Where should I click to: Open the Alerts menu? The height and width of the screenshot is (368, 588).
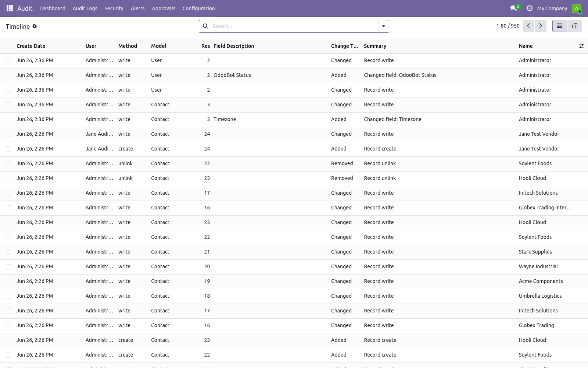(x=137, y=8)
